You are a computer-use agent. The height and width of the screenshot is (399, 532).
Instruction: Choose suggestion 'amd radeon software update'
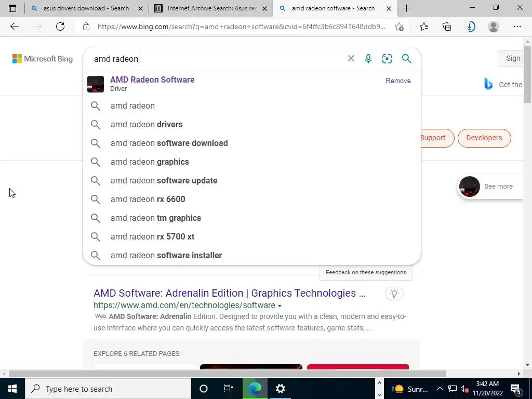pyautogui.click(x=252, y=180)
